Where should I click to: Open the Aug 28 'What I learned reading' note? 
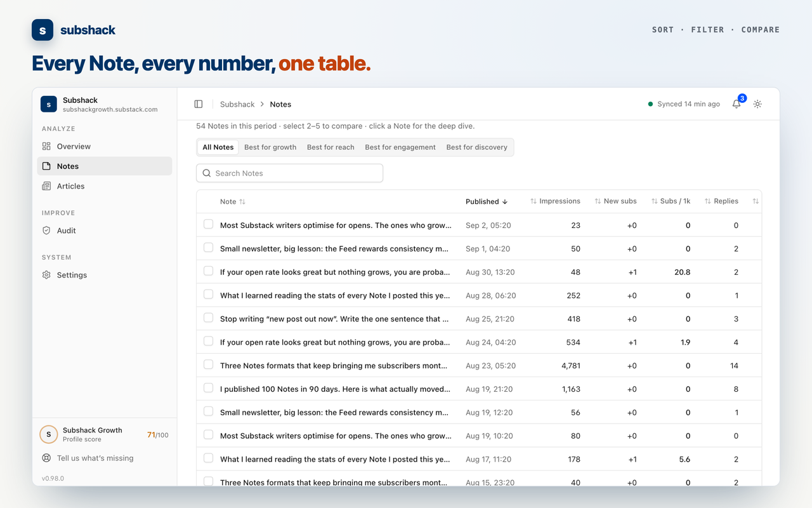335,295
